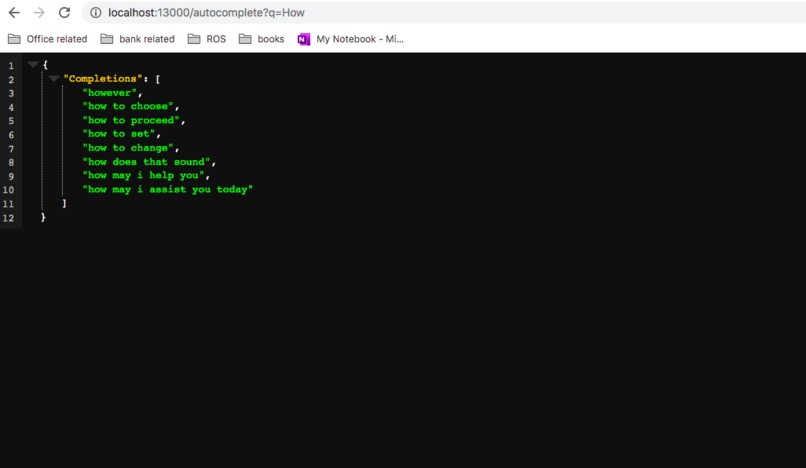Select the "how to proceed" string
The image size is (806, 468).
click(x=131, y=120)
